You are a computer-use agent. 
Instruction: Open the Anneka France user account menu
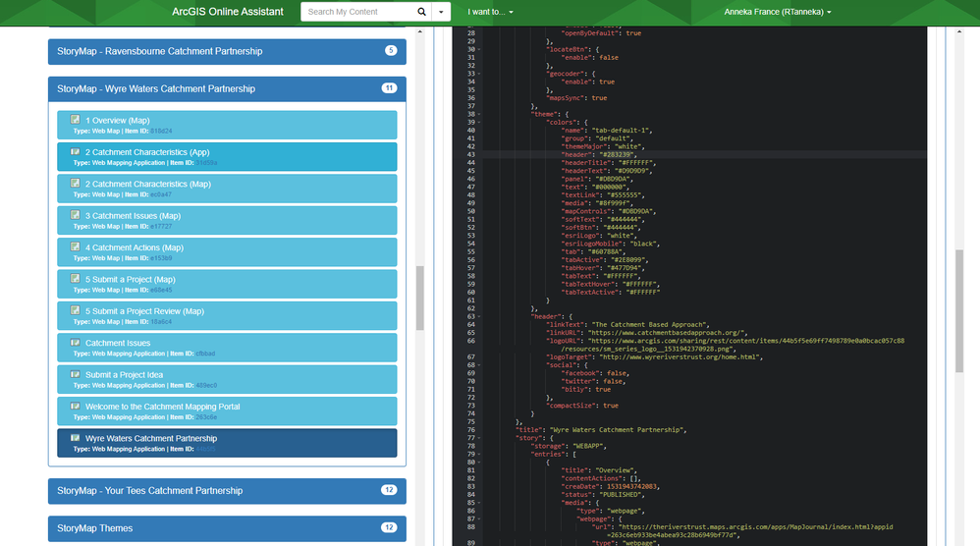(x=778, y=12)
